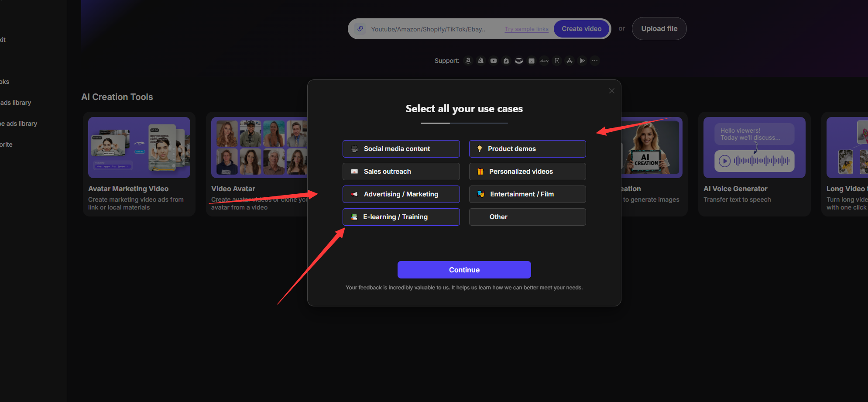
Task: Open ads library in the sidebar
Action: pyautogui.click(x=16, y=103)
